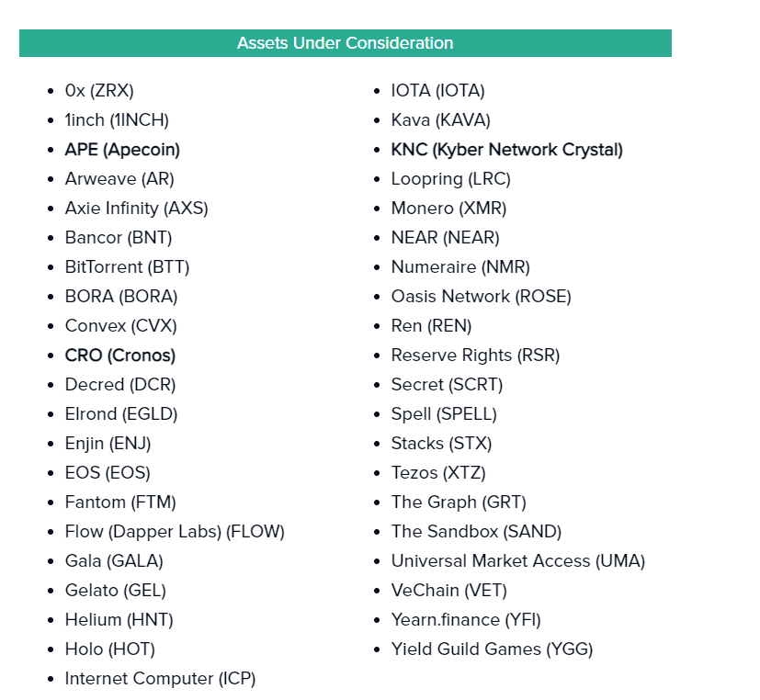The width and height of the screenshot is (760, 700).
Task: Click the 0x (ZRX) list item
Action: (x=99, y=91)
